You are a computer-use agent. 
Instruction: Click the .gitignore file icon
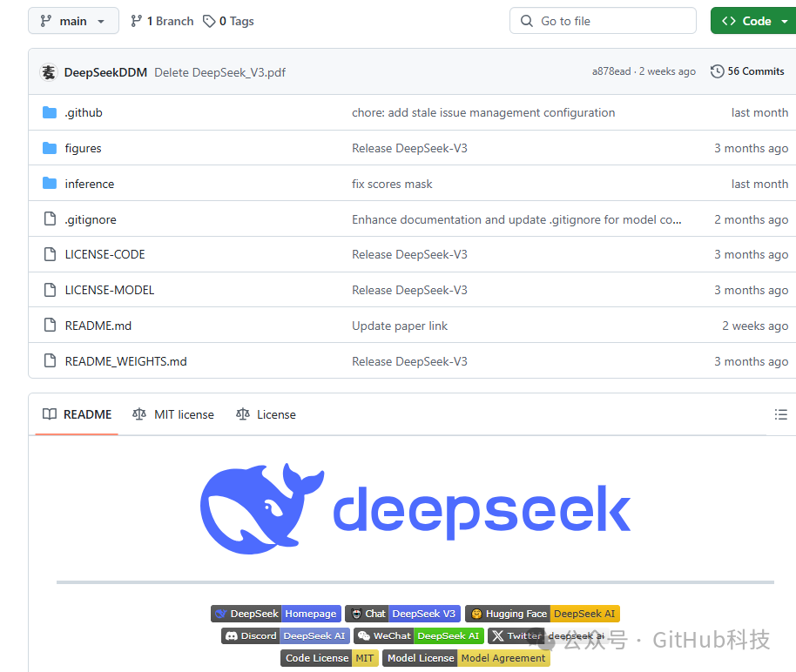click(50, 218)
